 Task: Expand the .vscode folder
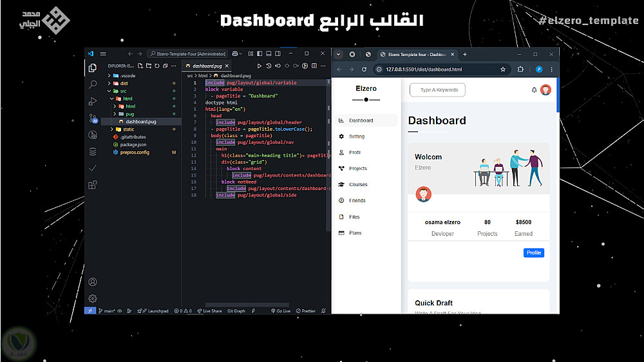tap(141, 75)
